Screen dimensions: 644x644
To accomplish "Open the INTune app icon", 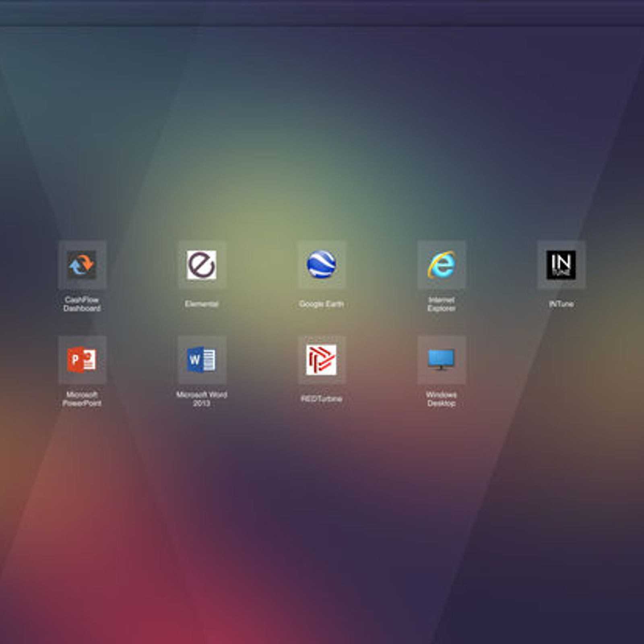I will coord(561,265).
